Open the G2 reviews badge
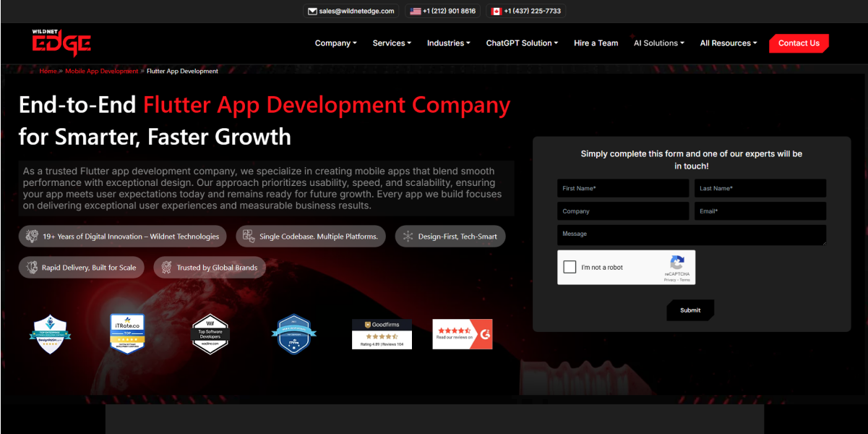 point(462,334)
